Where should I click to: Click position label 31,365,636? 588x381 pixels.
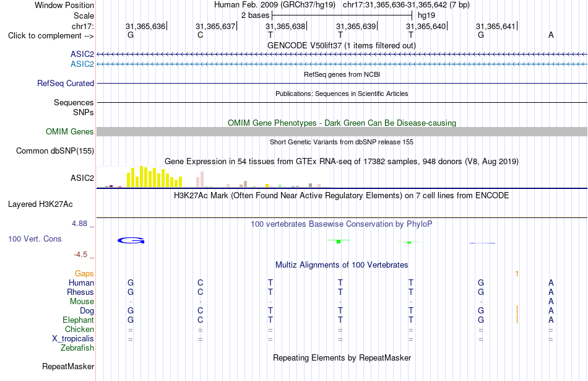(x=145, y=26)
